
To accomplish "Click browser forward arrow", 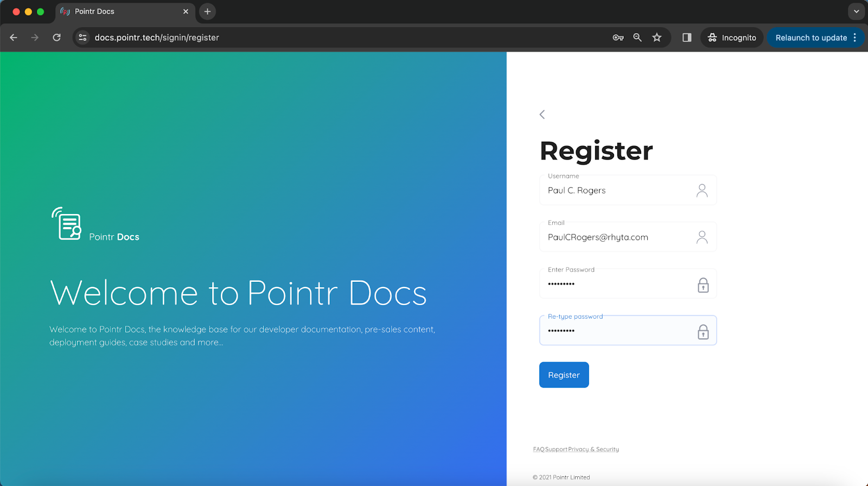I will click(35, 37).
